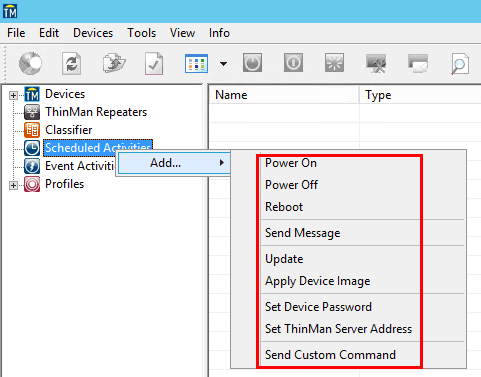The width and height of the screenshot is (481, 377).
Task: Open the File menu
Action: [16, 33]
